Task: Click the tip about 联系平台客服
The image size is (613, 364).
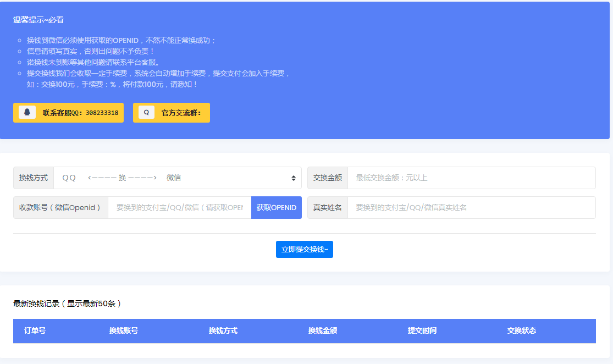Action: (x=93, y=62)
